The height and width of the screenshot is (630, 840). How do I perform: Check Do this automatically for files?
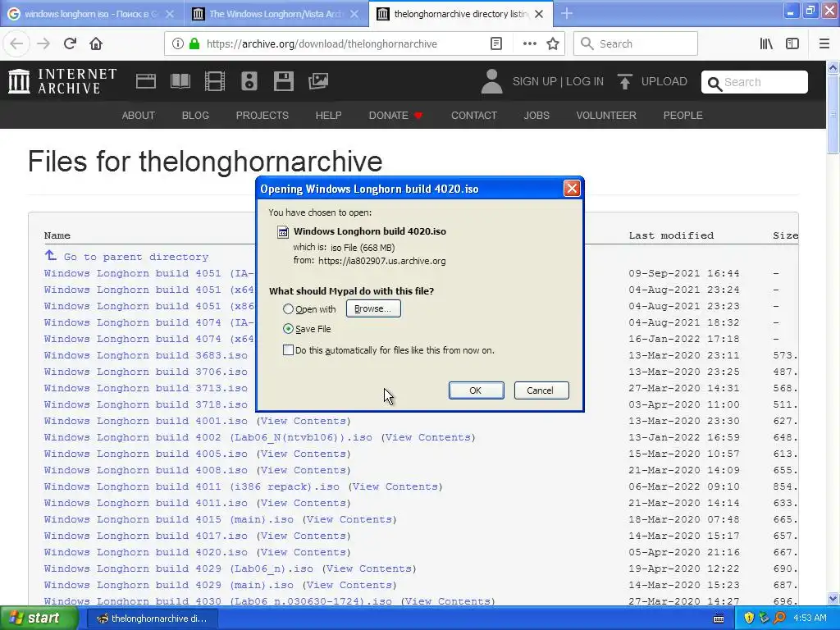click(288, 350)
